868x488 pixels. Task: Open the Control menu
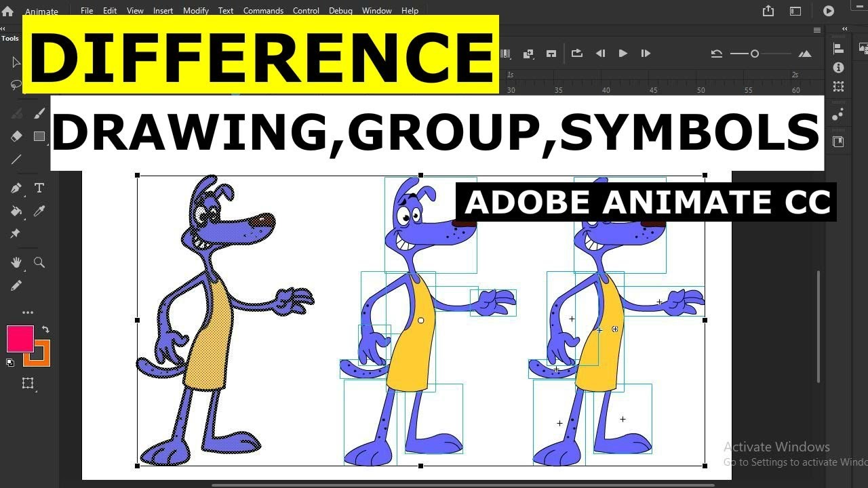coord(306,11)
